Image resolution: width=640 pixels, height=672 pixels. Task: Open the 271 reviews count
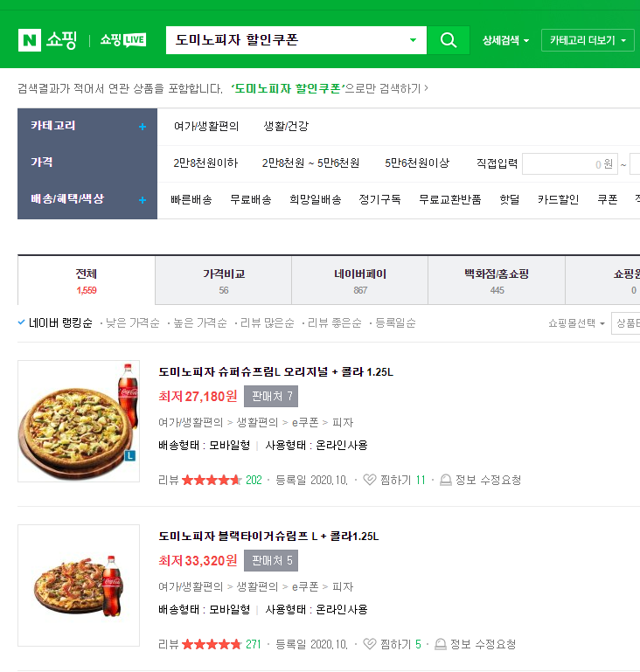click(x=254, y=644)
